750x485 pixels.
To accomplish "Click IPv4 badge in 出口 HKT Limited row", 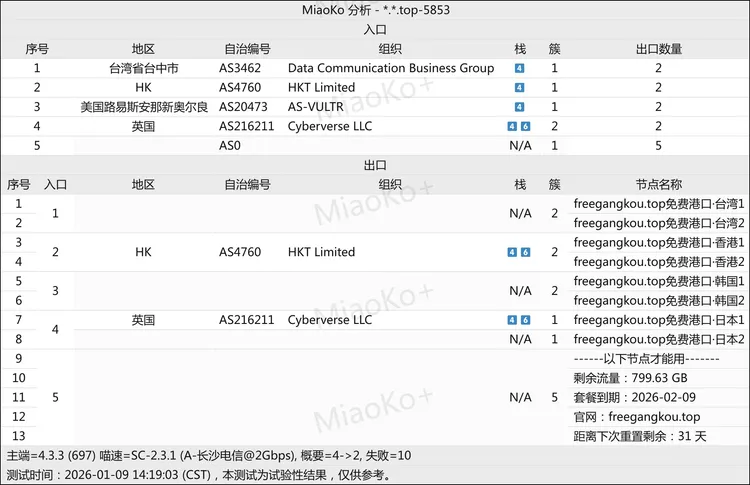I will pyautogui.click(x=513, y=252).
